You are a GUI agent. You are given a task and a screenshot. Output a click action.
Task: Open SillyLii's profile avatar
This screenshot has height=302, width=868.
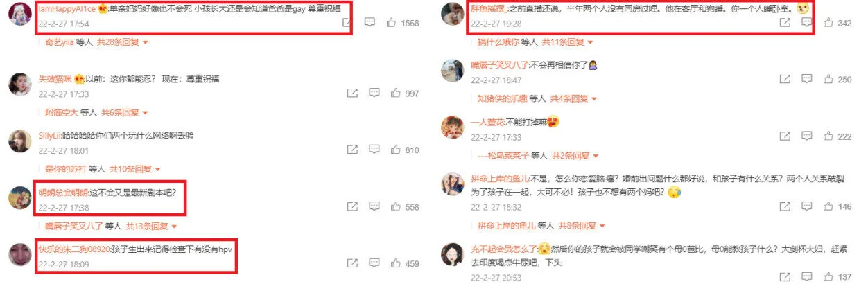pos(19,141)
